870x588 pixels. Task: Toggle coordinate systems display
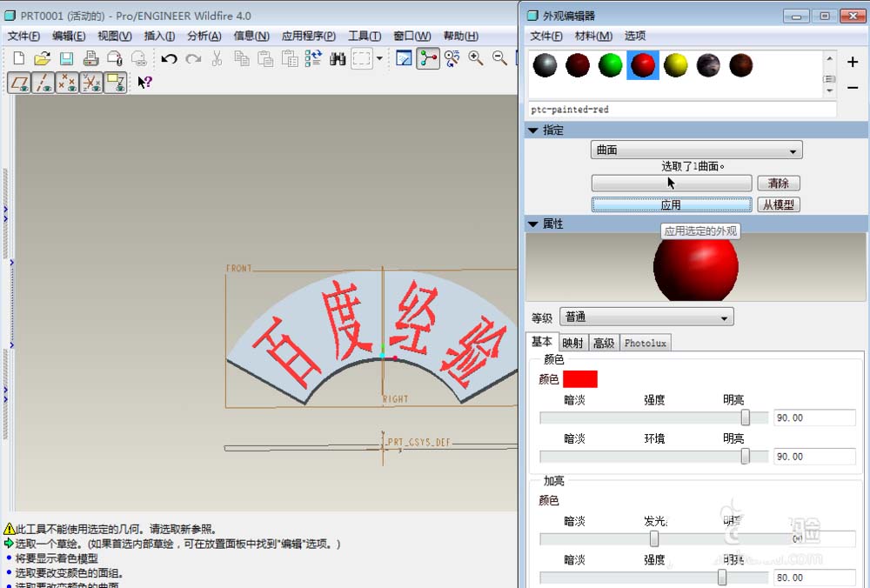[90, 82]
